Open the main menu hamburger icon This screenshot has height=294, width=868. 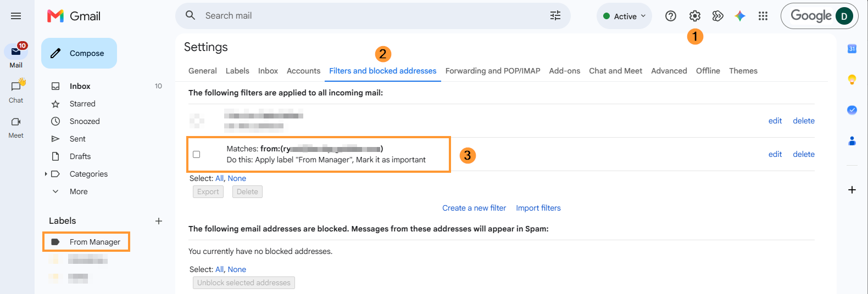[x=16, y=16]
